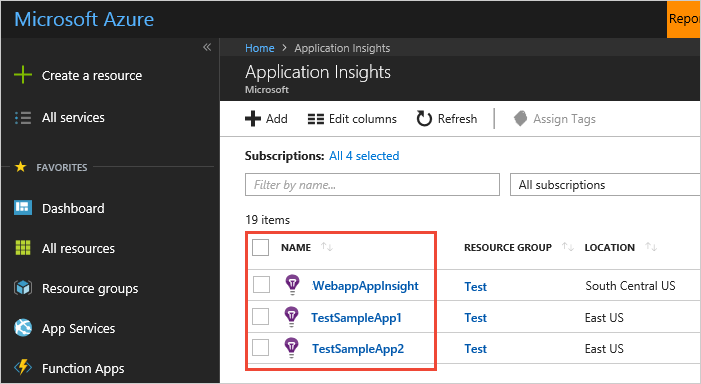
Task: Sort by LOCATION column arrows
Action: pos(651,247)
